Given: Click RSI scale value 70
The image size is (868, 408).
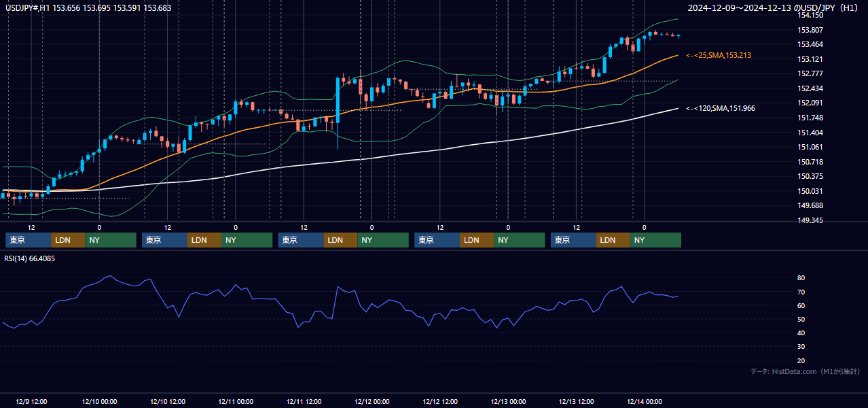Looking at the screenshot, I should 801,292.
